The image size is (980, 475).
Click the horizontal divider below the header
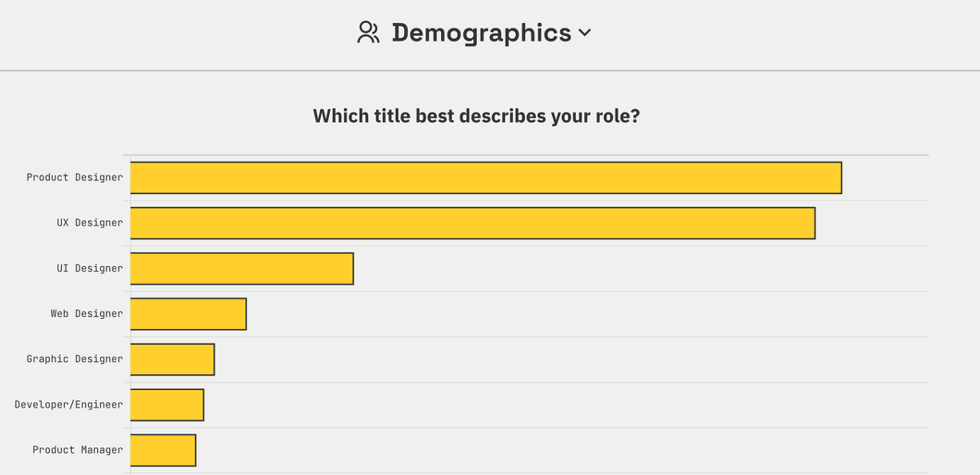pyautogui.click(x=490, y=70)
